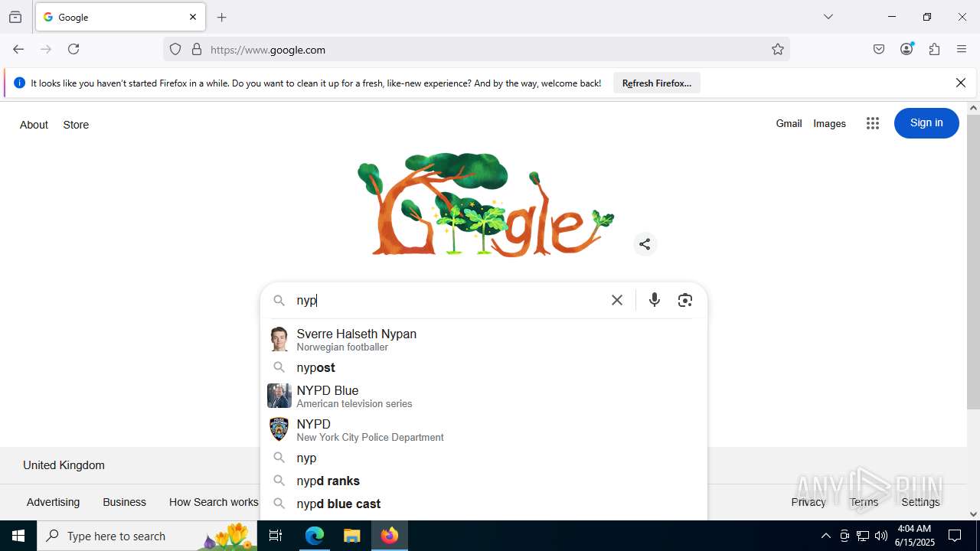Open the notification center icon
The height and width of the screenshot is (551, 980).
tap(955, 536)
